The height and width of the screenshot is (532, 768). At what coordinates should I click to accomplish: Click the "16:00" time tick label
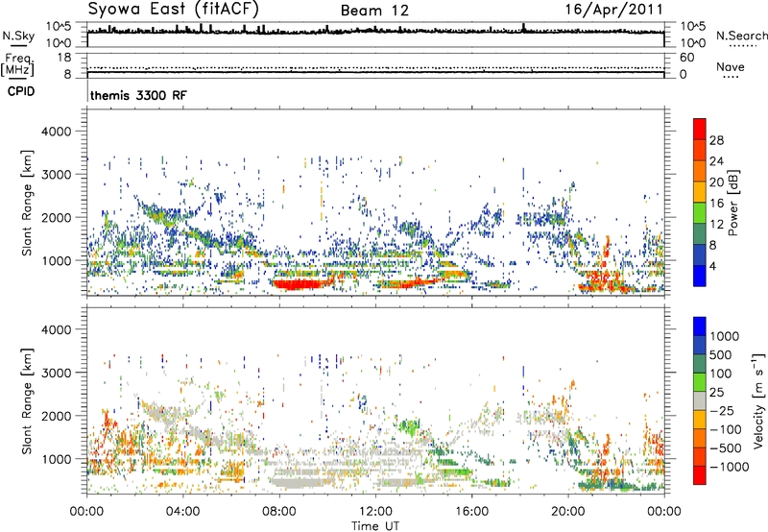tap(471, 512)
